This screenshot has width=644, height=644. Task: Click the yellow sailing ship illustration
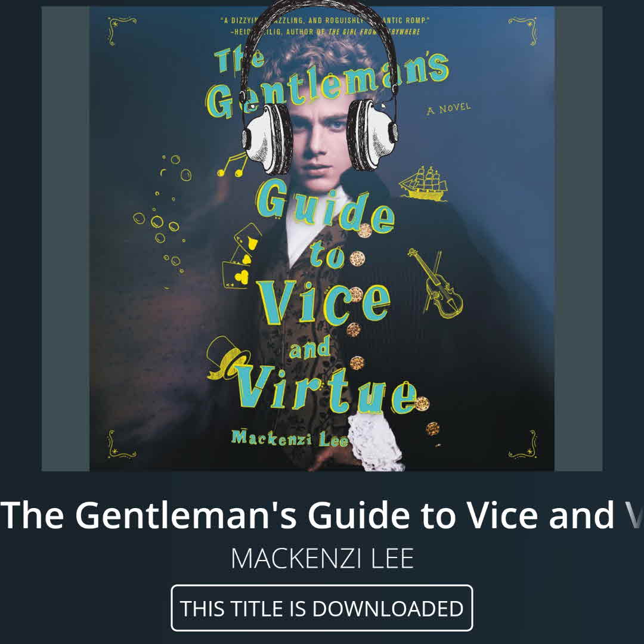click(x=423, y=184)
